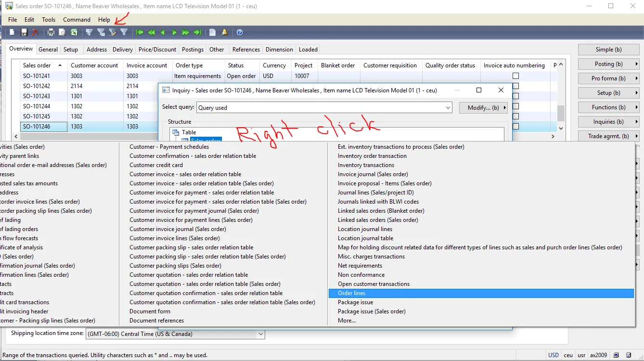644x361 pixels.
Task: Choose Order lines in the context menu
Action: (481, 293)
